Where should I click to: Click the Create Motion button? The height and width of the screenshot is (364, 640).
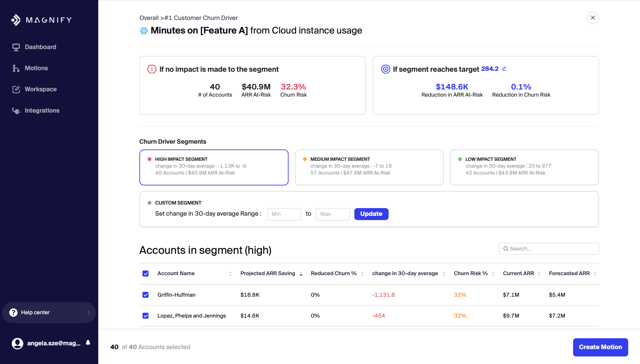pos(600,347)
